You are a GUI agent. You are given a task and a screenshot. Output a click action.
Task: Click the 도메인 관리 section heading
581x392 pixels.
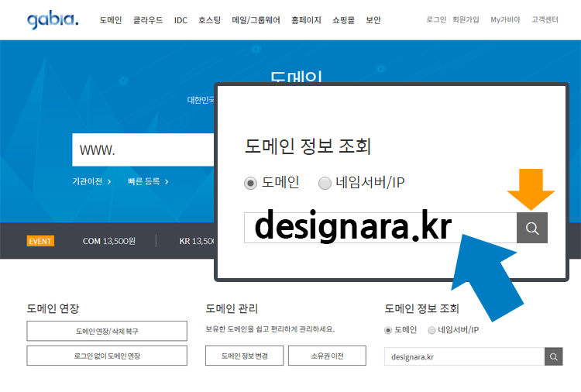pyautogui.click(x=232, y=308)
